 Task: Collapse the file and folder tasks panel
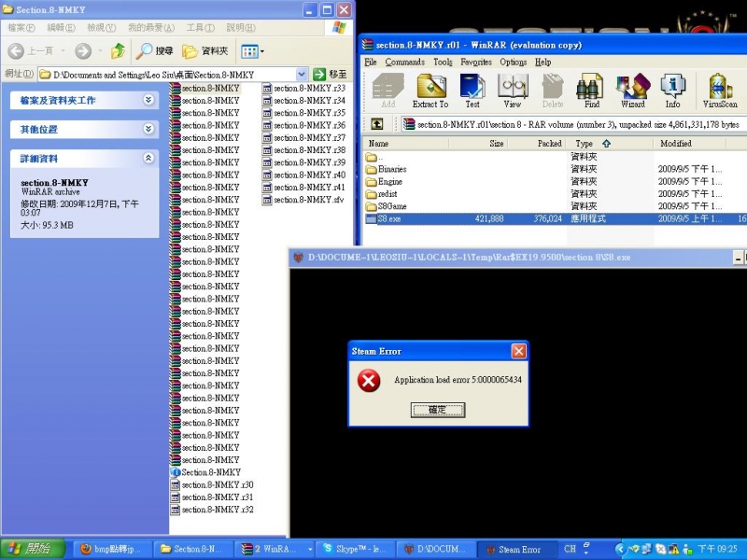148,100
